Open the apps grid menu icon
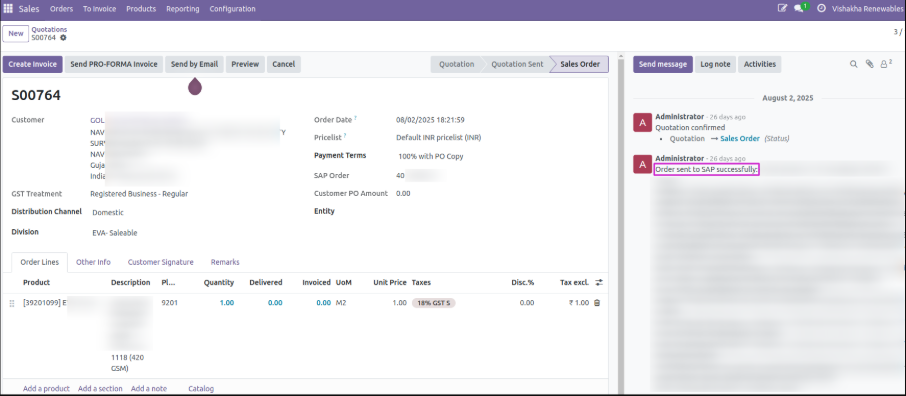The height and width of the screenshot is (396, 906). (x=8, y=9)
